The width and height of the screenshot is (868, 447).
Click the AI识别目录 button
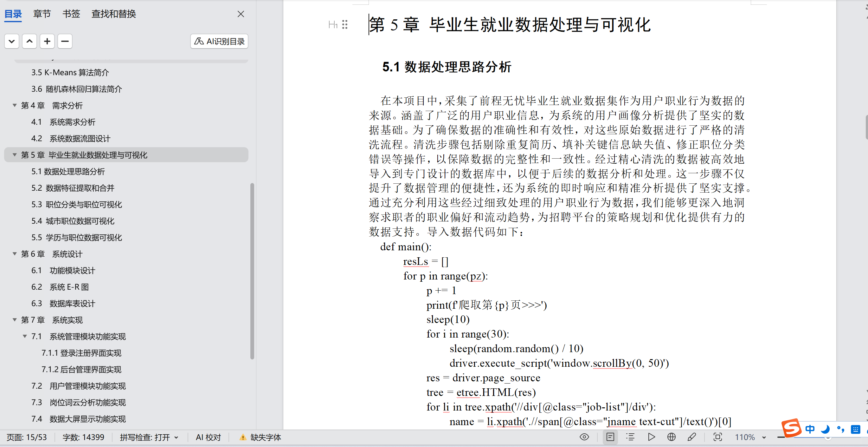click(219, 41)
